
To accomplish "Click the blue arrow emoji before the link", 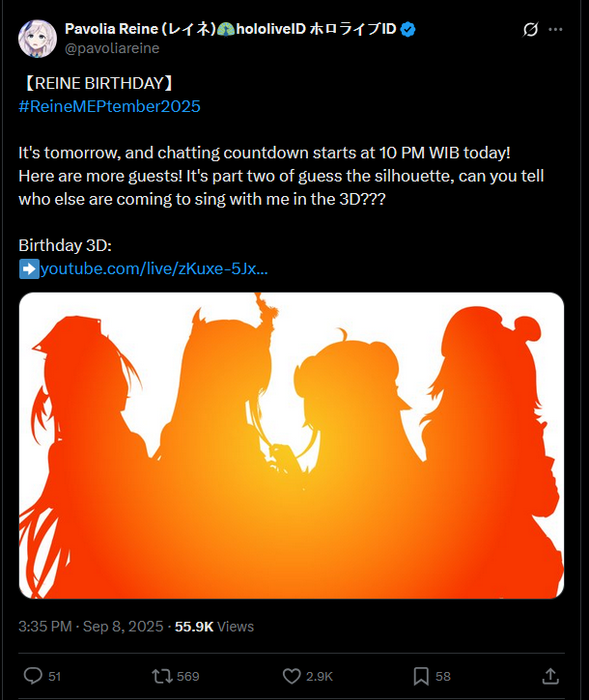I will [29, 269].
